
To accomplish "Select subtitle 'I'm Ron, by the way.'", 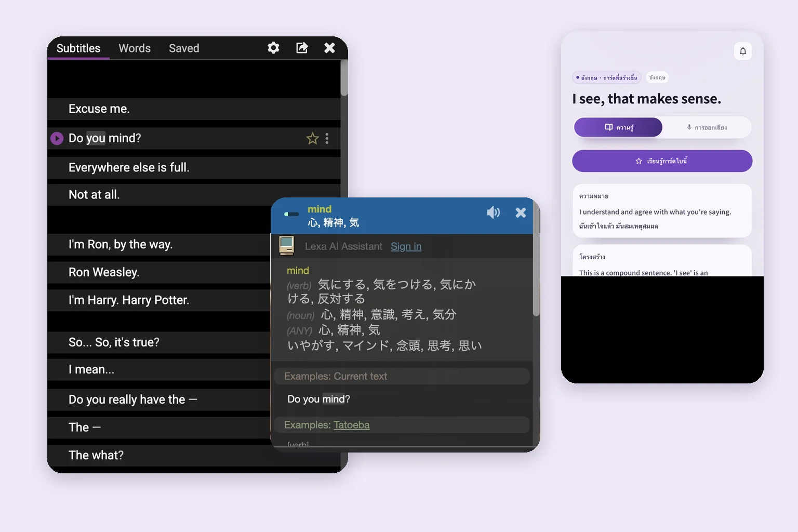I will tap(159, 245).
